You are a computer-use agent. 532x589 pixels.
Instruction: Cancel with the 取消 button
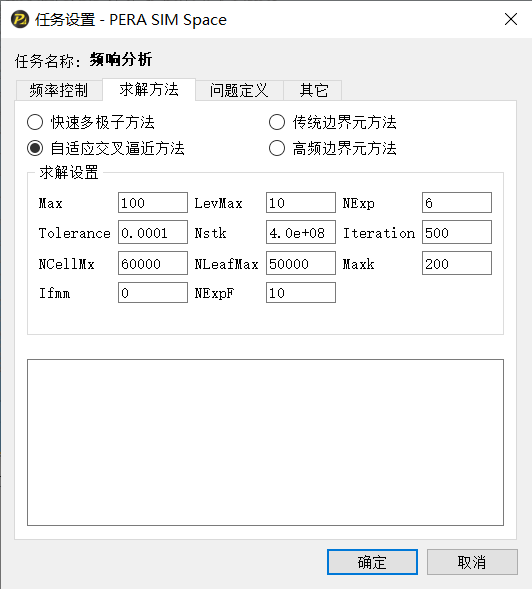click(x=472, y=562)
